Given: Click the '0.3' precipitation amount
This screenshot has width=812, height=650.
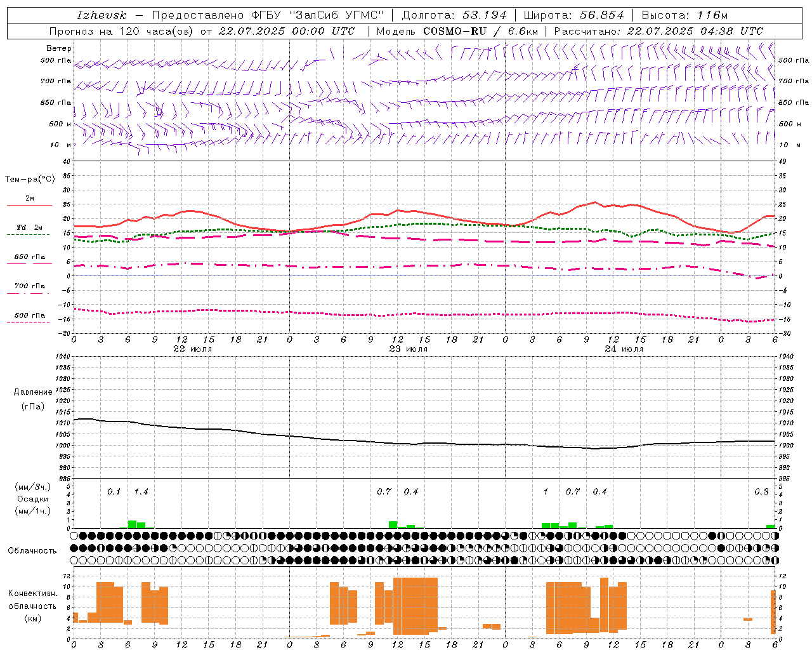Looking at the screenshot, I should [761, 492].
